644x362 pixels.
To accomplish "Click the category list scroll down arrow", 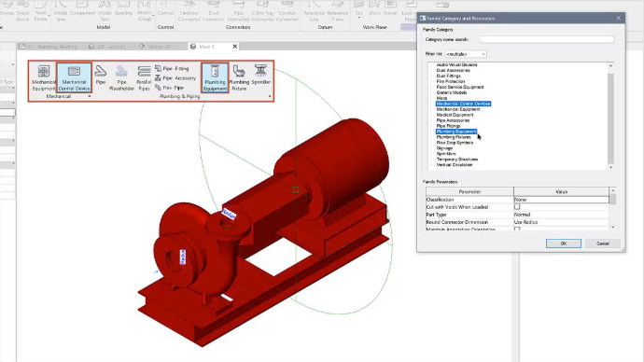I will click(610, 167).
